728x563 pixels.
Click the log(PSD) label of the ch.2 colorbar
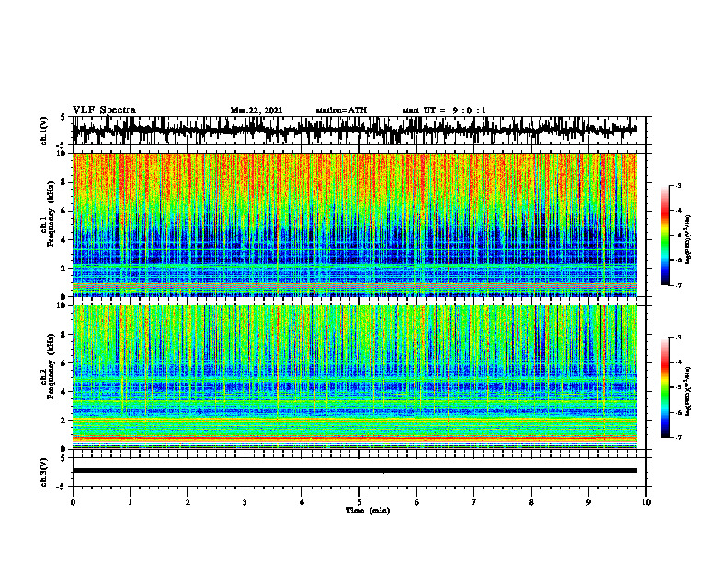click(x=688, y=390)
